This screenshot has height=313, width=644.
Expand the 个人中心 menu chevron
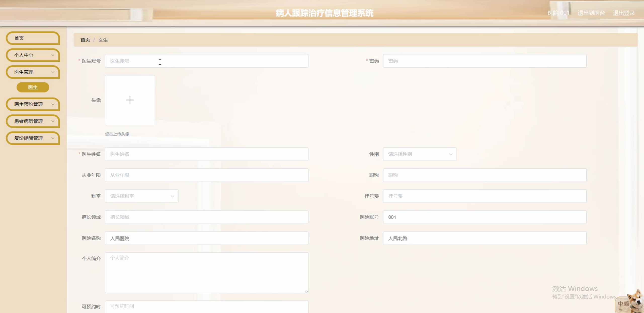click(x=53, y=55)
